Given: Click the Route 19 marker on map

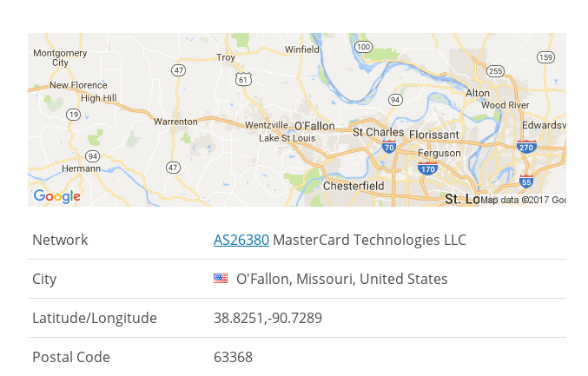Looking at the screenshot, I should tap(74, 115).
